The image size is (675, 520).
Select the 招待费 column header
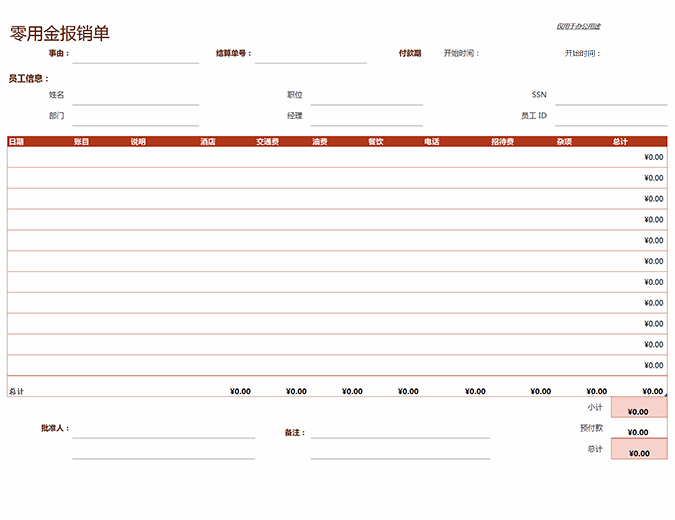(x=502, y=142)
